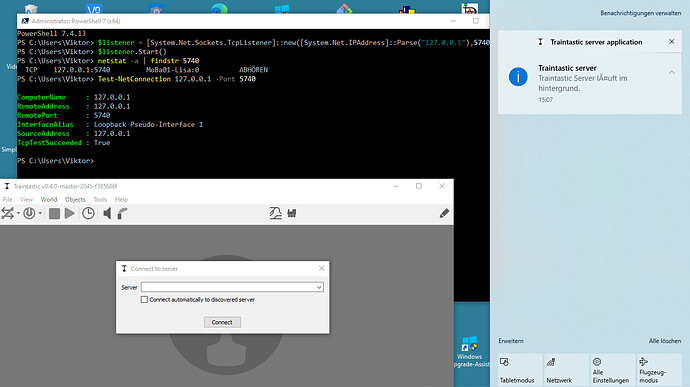Click the blue info icon in notification

(x=518, y=77)
